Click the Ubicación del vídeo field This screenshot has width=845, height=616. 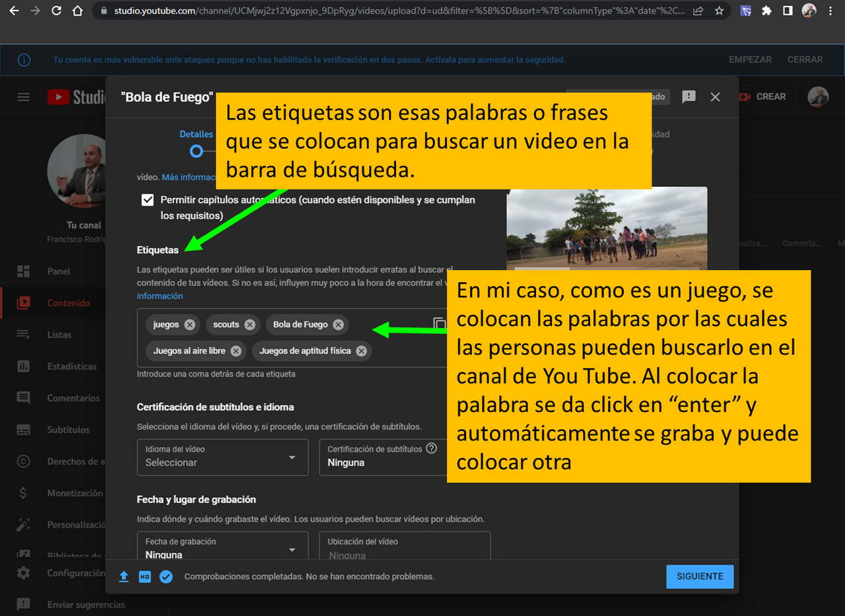click(405, 545)
